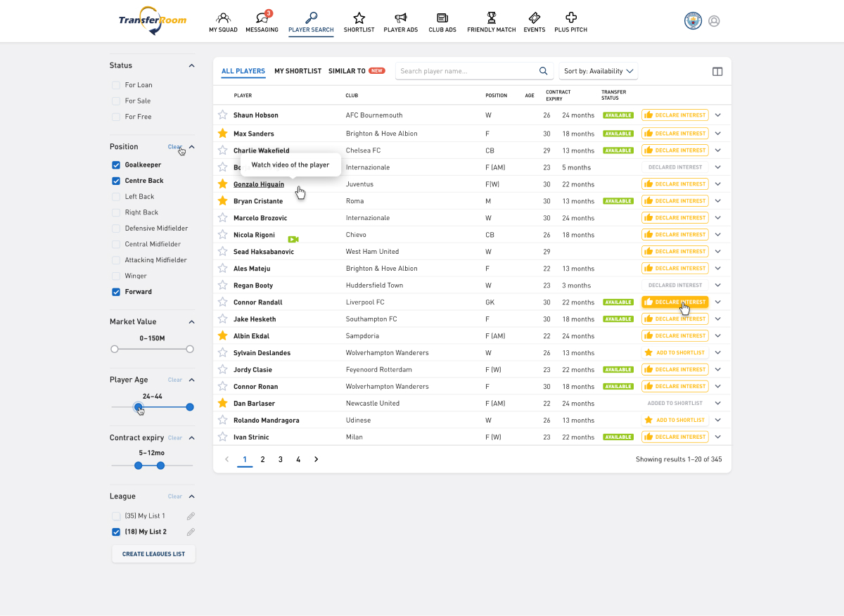Watch Nicola Rigoni's video icon
844x616 pixels.
(x=293, y=239)
